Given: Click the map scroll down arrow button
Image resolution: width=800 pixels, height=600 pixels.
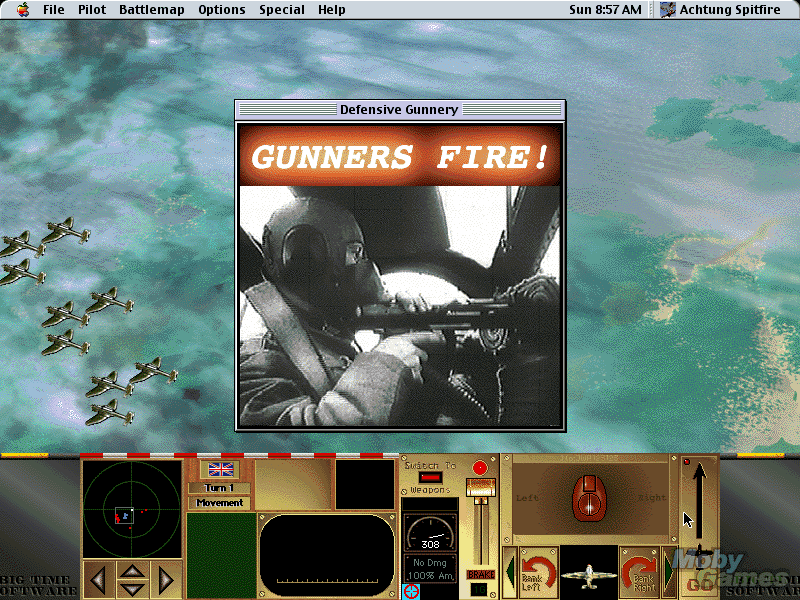Looking at the screenshot, I should 133,590.
